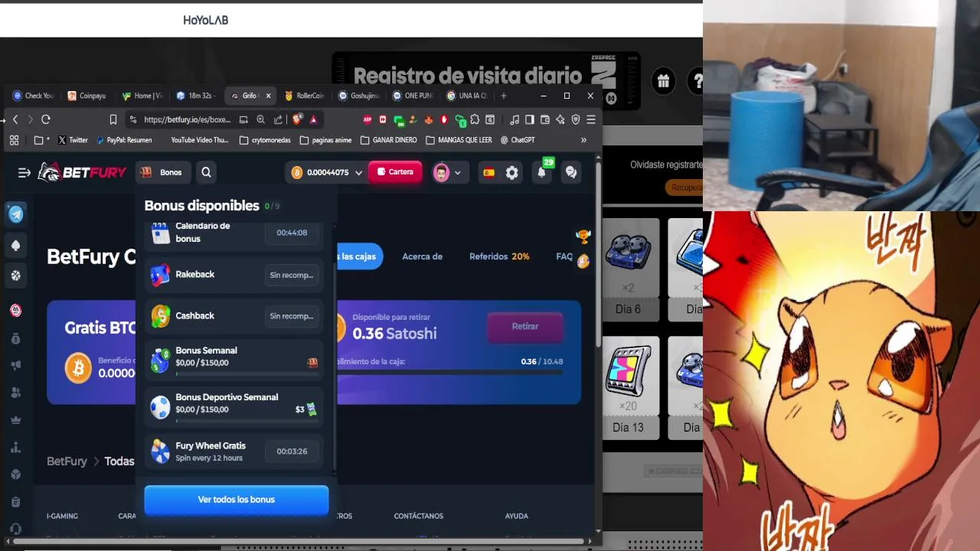The width and height of the screenshot is (980, 551).
Task: Open the HoYoLAB gift calendar icon
Action: 663,80
